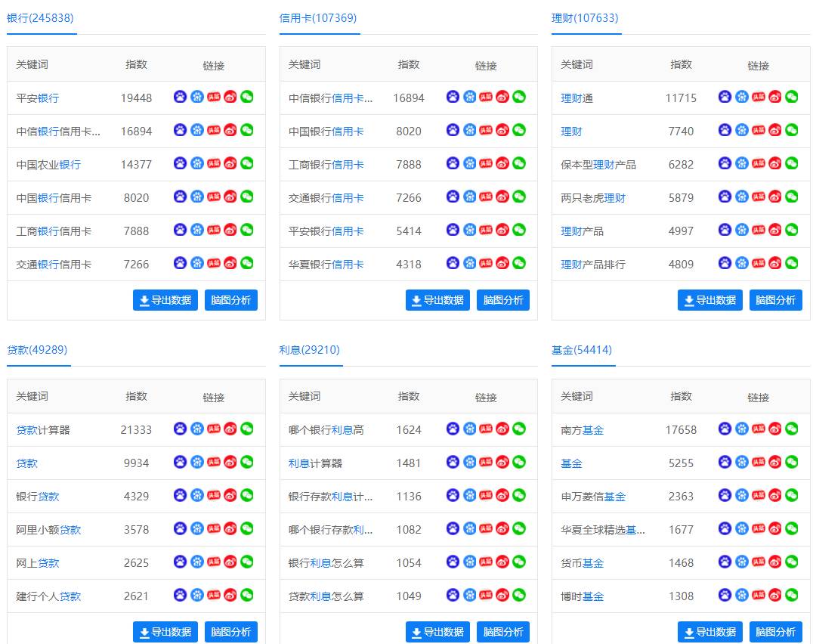Click the 南方基金 keyword
The image size is (813, 644).
pyautogui.click(x=583, y=430)
